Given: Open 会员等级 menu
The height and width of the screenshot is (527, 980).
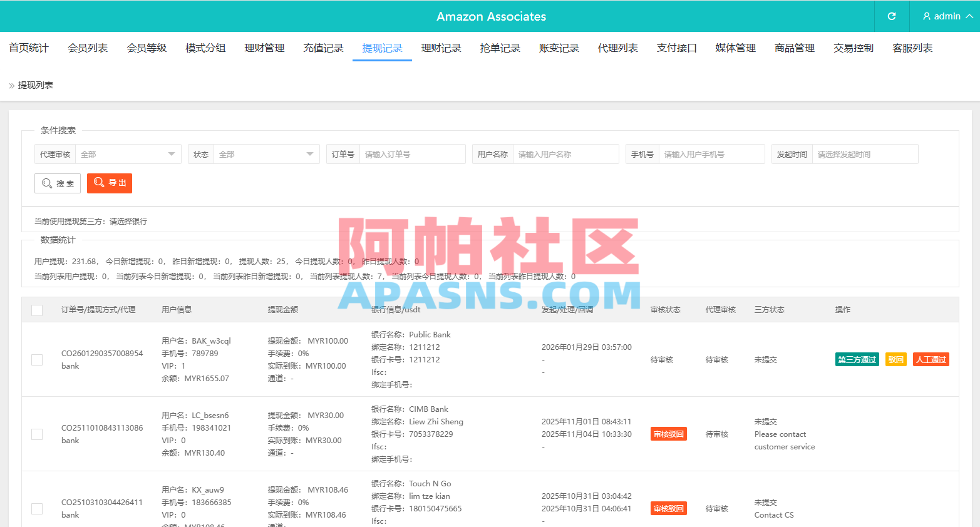Looking at the screenshot, I should click(147, 48).
